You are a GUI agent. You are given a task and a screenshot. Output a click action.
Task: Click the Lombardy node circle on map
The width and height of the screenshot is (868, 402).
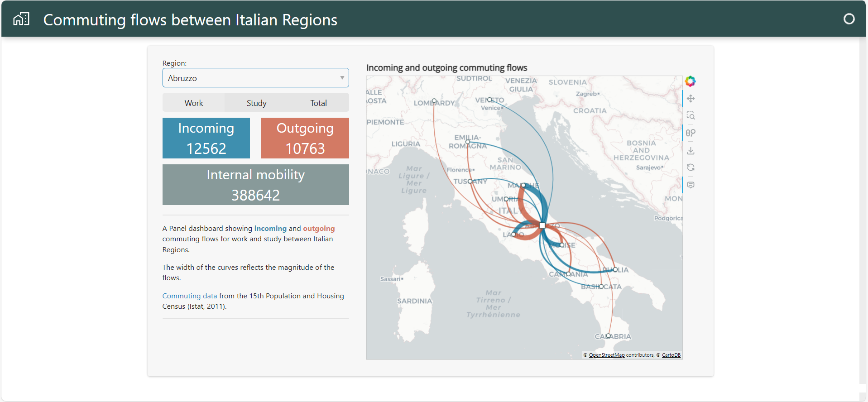(x=434, y=101)
